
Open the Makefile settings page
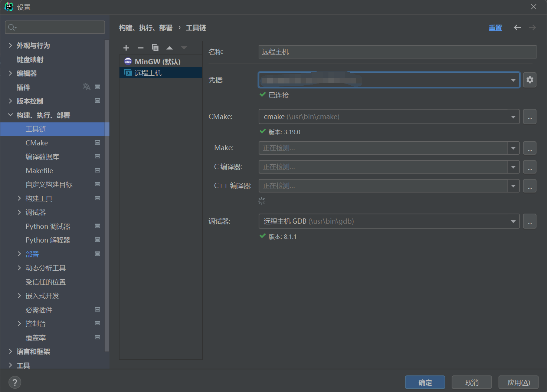pos(39,171)
